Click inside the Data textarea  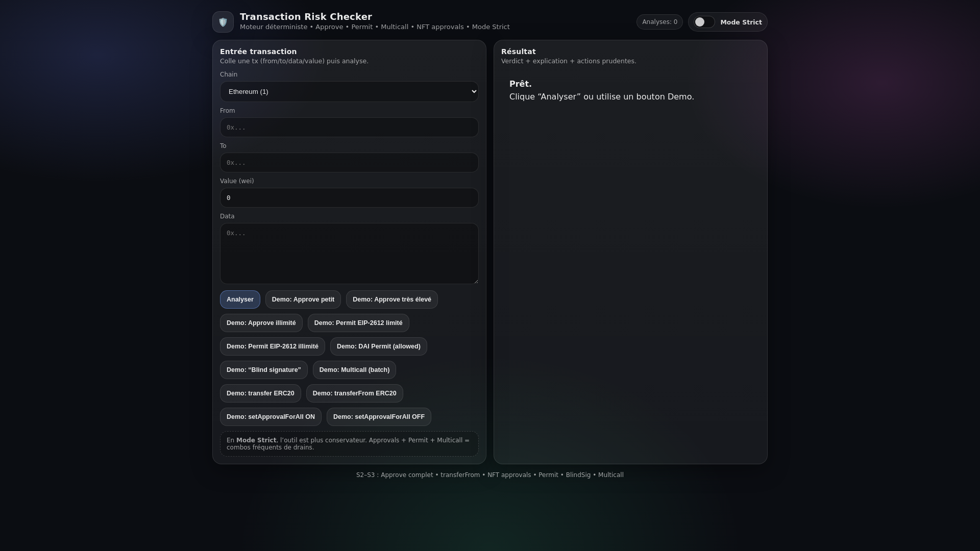[349, 254]
